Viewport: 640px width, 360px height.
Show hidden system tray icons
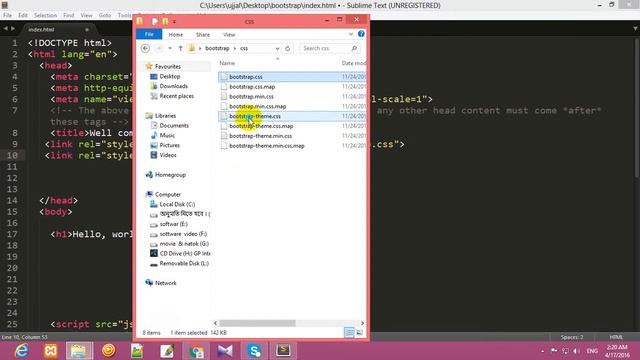[542, 351]
